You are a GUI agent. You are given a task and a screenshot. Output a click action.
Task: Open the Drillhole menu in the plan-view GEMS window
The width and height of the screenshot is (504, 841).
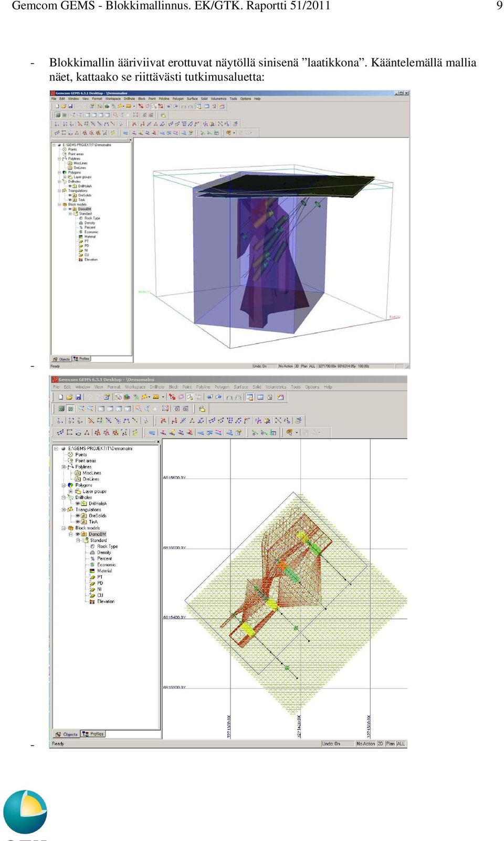pyautogui.click(x=157, y=387)
